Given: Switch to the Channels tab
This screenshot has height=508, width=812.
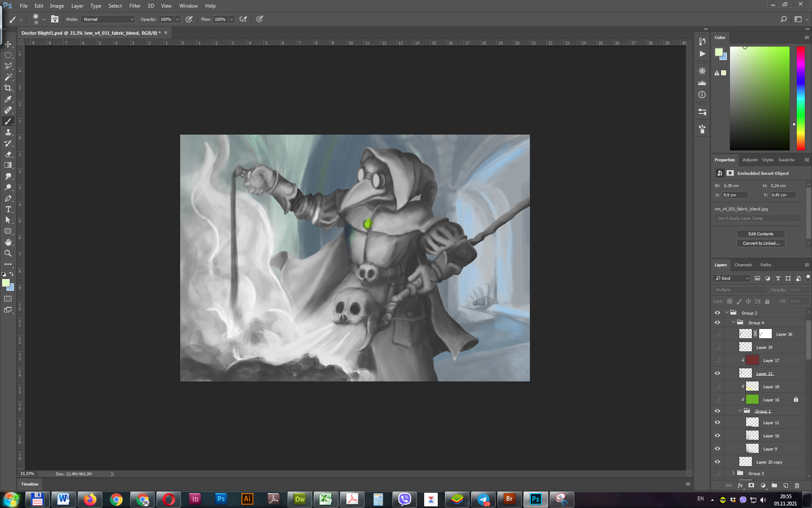Looking at the screenshot, I should pyautogui.click(x=743, y=265).
